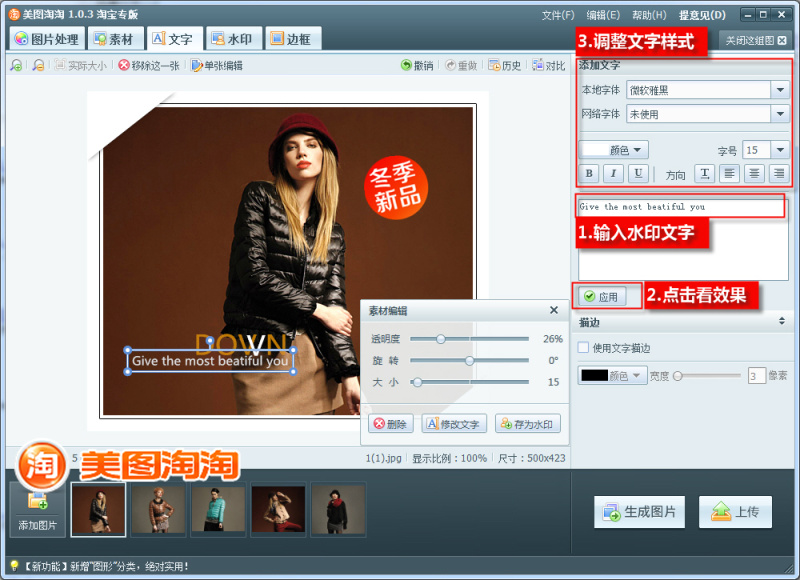Select the red scarf model thumbnail
Screen dimensions: 800x580
[x=338, y=510]
